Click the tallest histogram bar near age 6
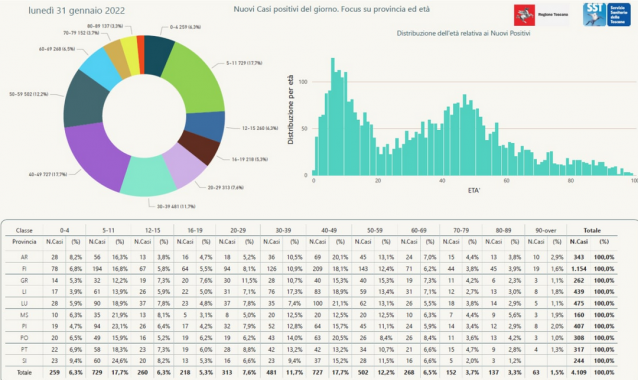The height and width of the screenshot is (380, 638). tap(333, 117)
